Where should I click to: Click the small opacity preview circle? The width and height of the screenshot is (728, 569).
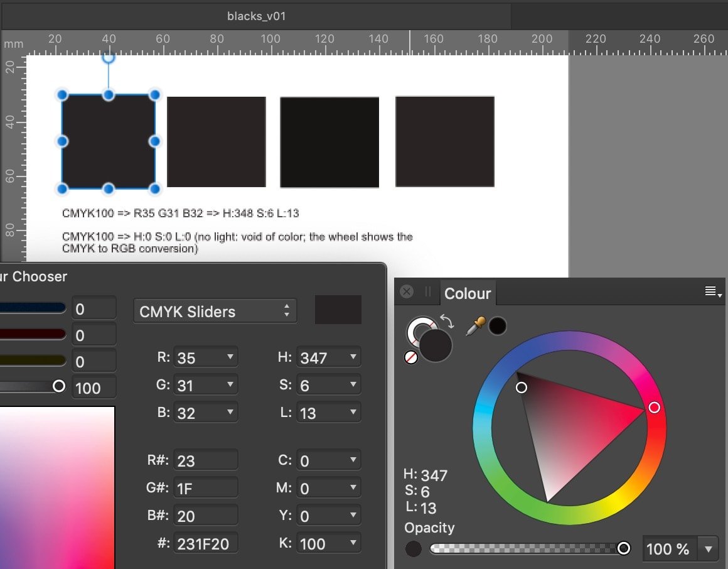point(413,548)
